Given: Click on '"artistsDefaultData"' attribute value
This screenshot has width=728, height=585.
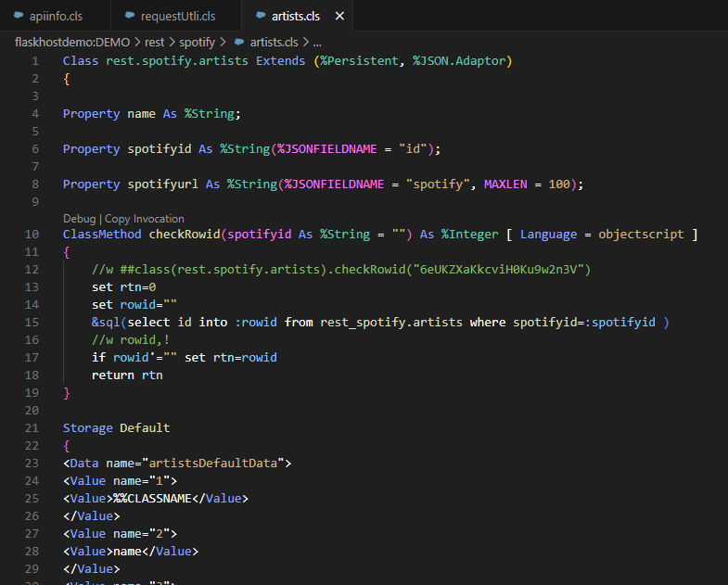Looking at the screenshot, I should click(x=213, y=463).
